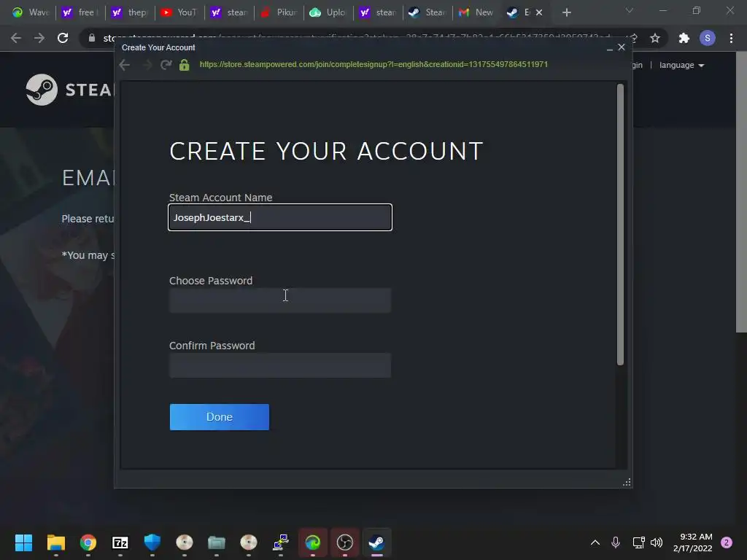This screenshot has width=747, height=560.
Task: Click the popup's green URL address
Action: coord(373,64)
